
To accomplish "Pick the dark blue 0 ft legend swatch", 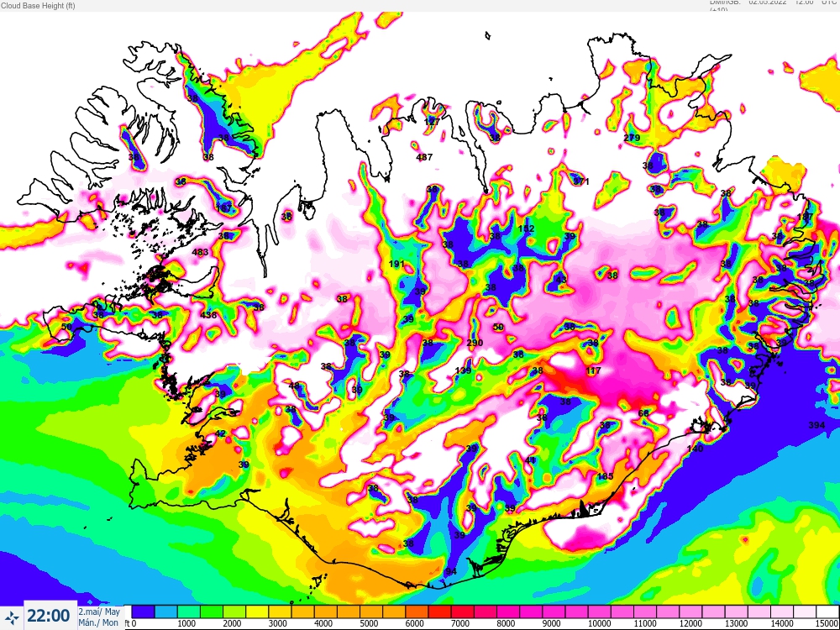I will tap(143, 612).
